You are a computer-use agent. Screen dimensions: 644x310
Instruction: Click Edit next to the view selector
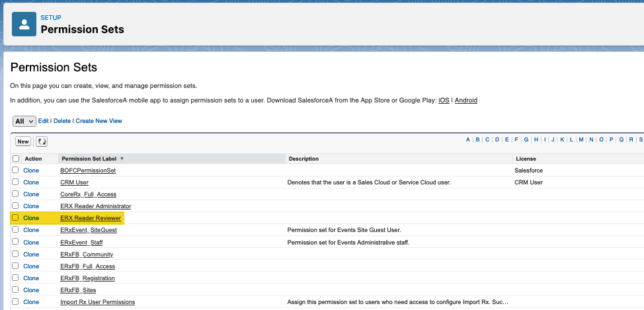coord(44,121)
